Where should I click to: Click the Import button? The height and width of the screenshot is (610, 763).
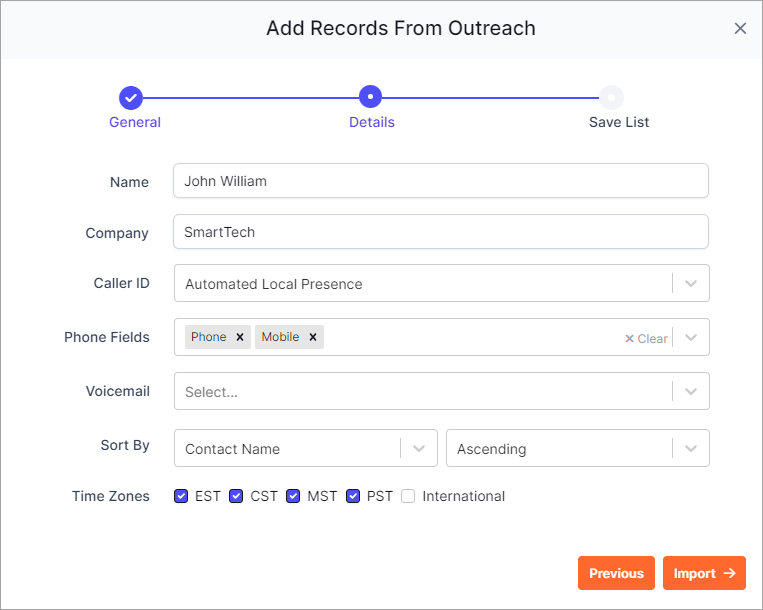tap(704, 573)
